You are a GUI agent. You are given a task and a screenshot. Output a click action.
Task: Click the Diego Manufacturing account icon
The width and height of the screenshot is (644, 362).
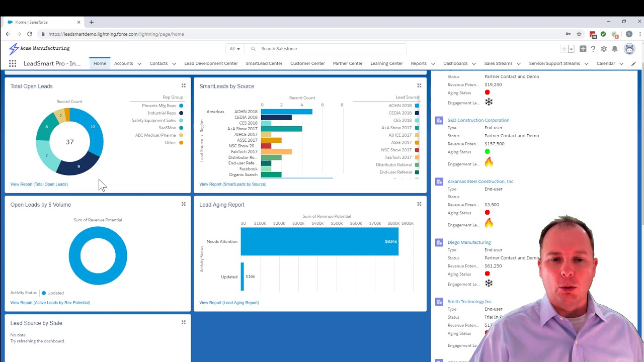pyautogui.click(x=439, y=242)
